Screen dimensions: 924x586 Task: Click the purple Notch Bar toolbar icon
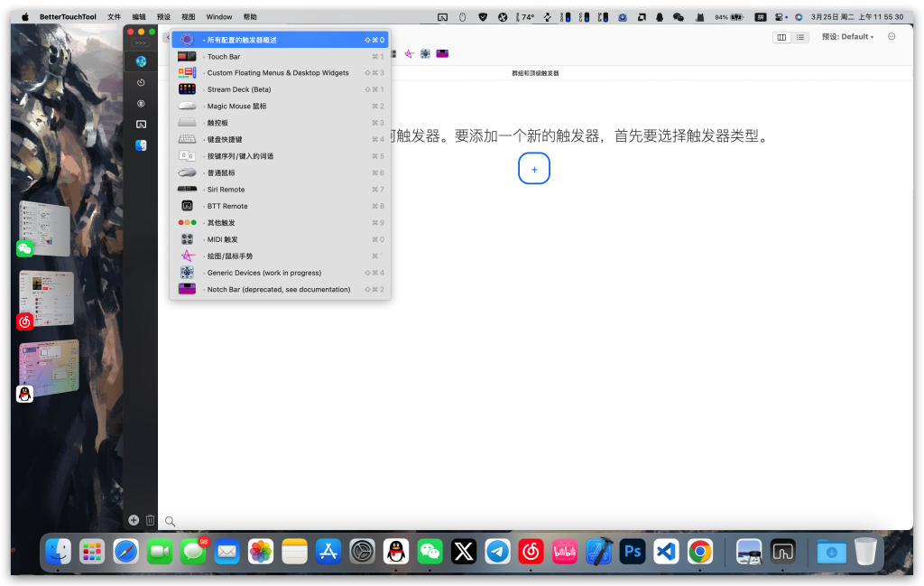pos(442,53)
